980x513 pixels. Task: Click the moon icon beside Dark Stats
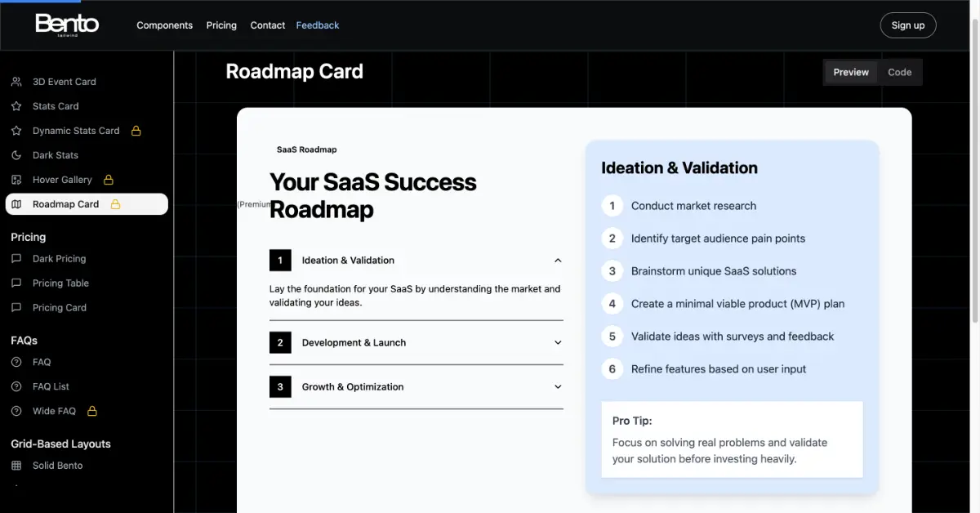coord(16,155)
